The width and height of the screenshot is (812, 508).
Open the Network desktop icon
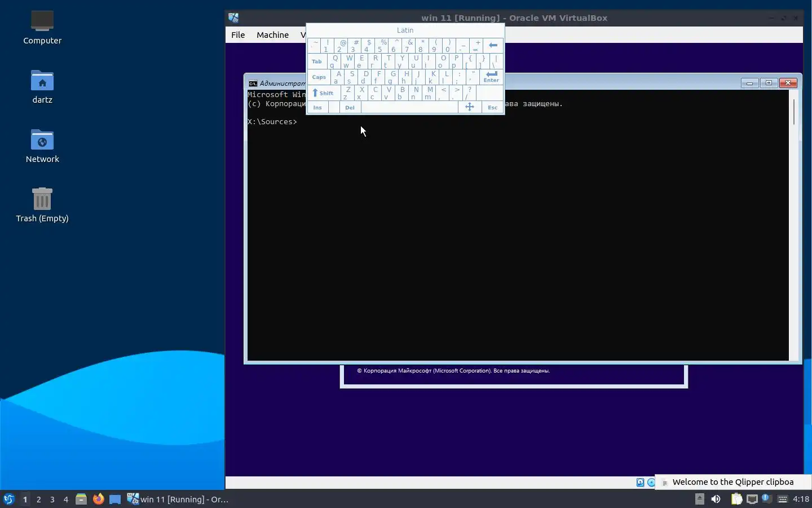(x=42, y=146)
